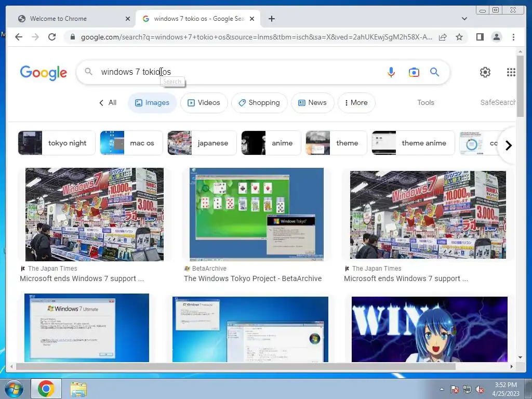Open Windows 7 Ultimate dialog thumbnail
Viewport: 532px width, 399px height.
click(87, 328)
